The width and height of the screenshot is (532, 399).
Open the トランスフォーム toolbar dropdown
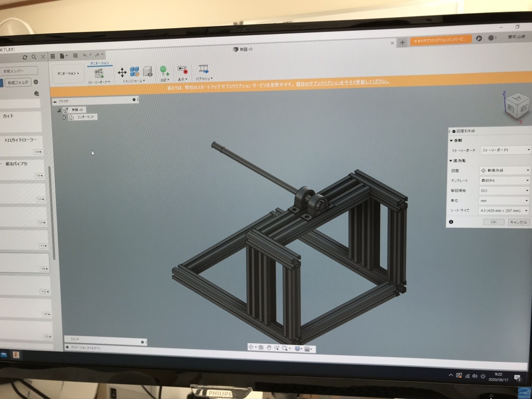(134, 81)
